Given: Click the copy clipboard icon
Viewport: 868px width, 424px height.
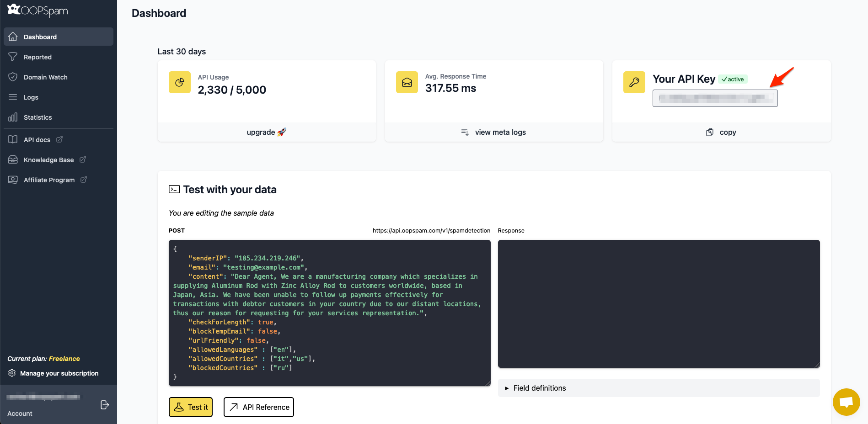Looking at the screenshot, I should point(710,132).
